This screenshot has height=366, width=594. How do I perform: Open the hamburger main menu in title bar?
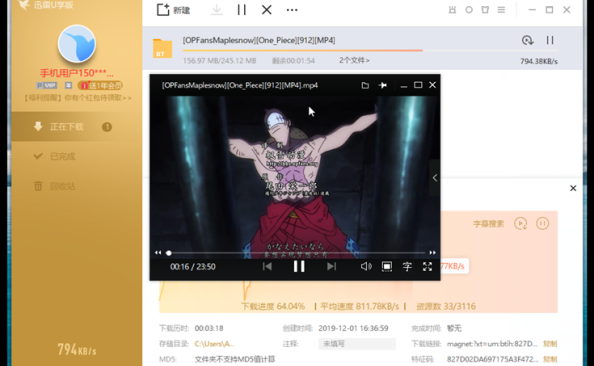coord(501,10)
